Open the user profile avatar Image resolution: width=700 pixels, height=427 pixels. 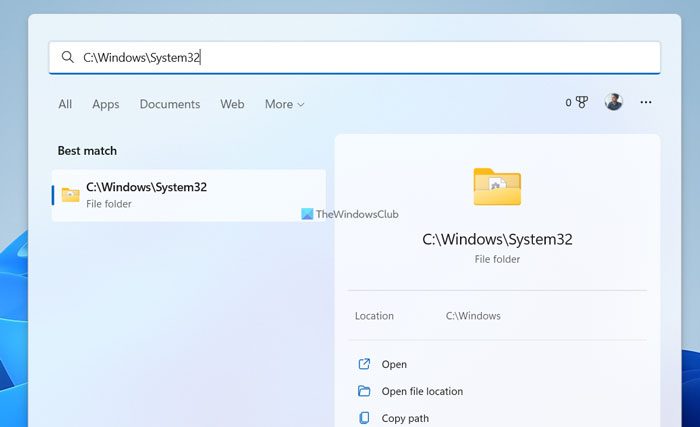point(613,102)
